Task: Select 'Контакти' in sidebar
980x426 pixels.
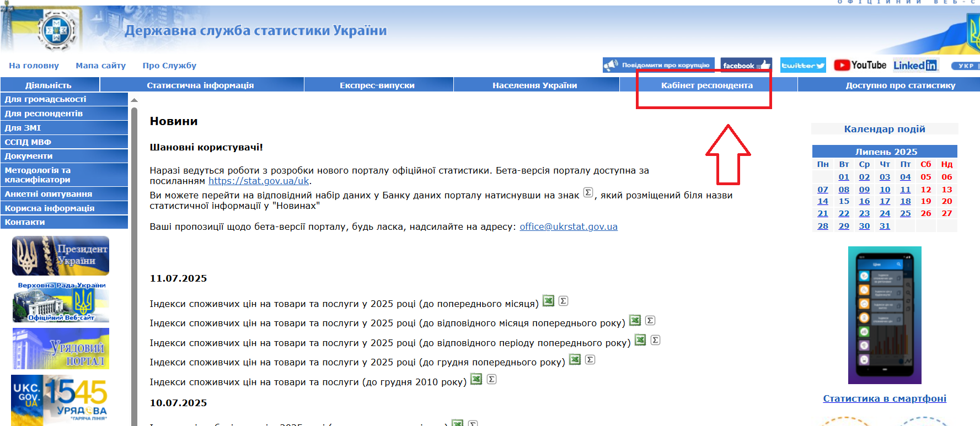Action: 64,222
